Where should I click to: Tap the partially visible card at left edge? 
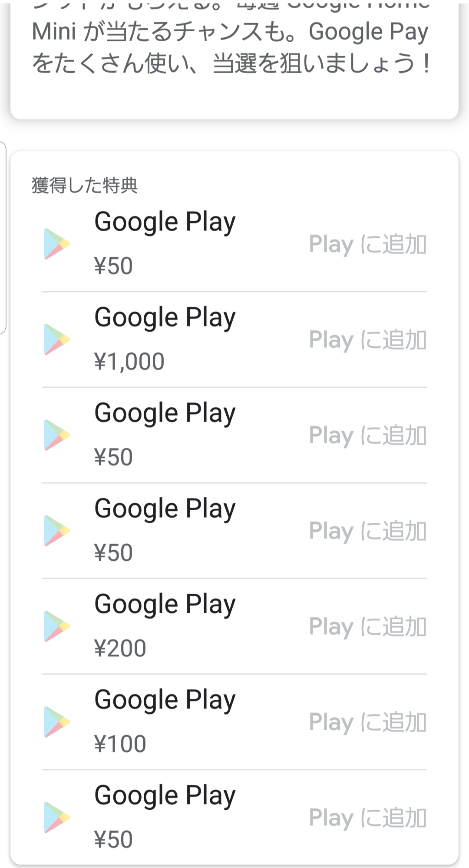tap(3, 237)
